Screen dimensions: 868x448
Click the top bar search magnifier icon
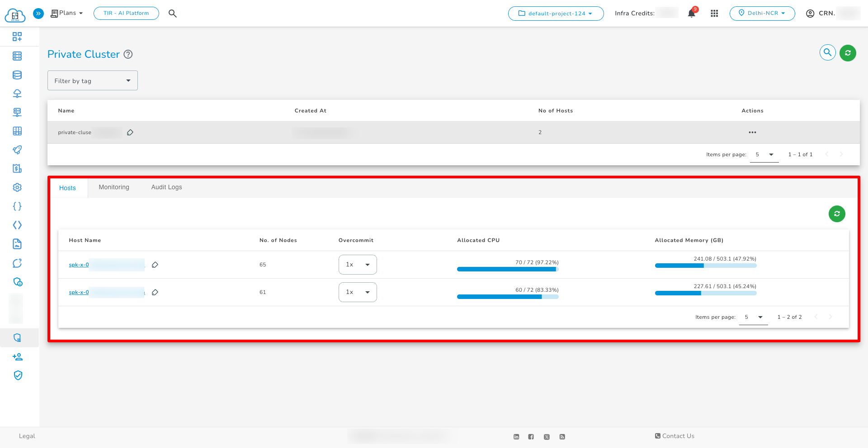point(173,14)
